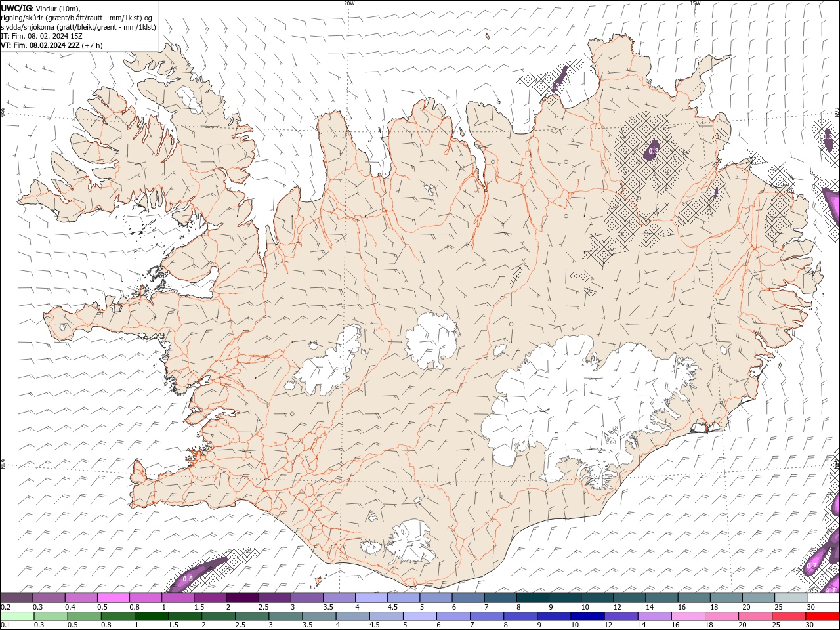Click the 'VT: Fim. 08.02.2024 22Z' valid time
The height and width of the screenshot is (630, 840).
tap(40, 45)
